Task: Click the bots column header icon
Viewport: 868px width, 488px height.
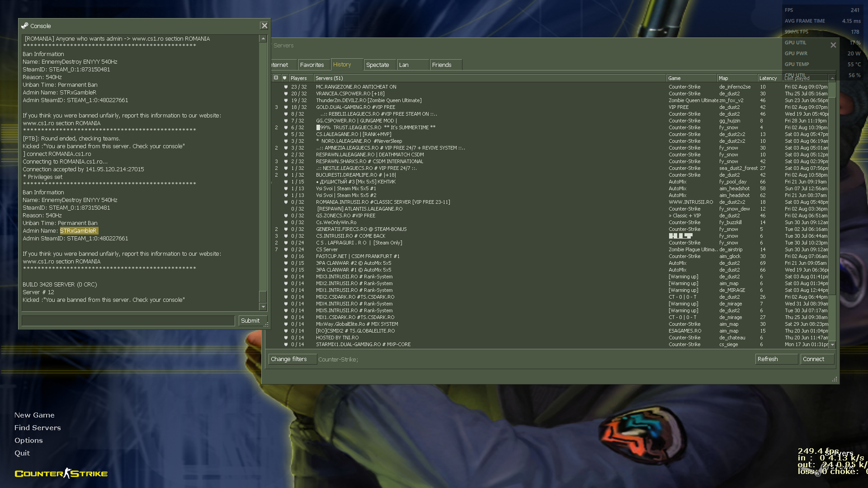Action: point(276,78)
